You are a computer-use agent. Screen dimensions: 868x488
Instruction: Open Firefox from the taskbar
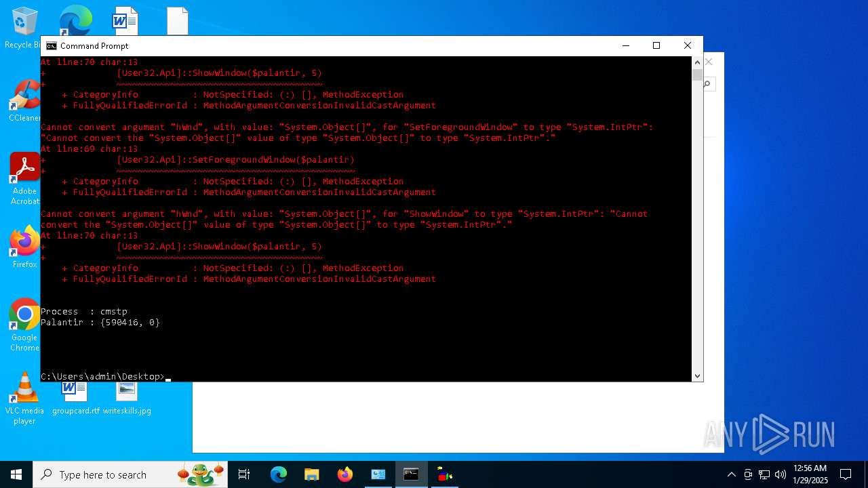coord(345,474)
